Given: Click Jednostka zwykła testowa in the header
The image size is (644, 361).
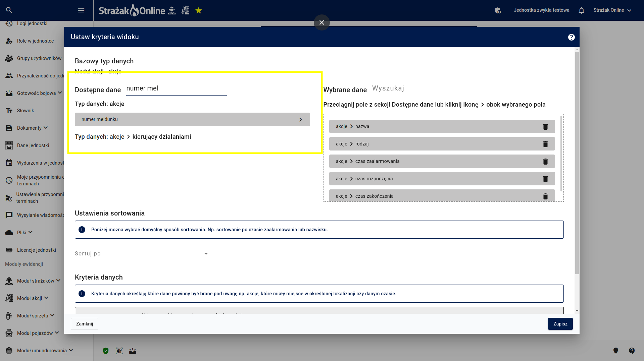Looking at the screenshot, I should point(541,10).
